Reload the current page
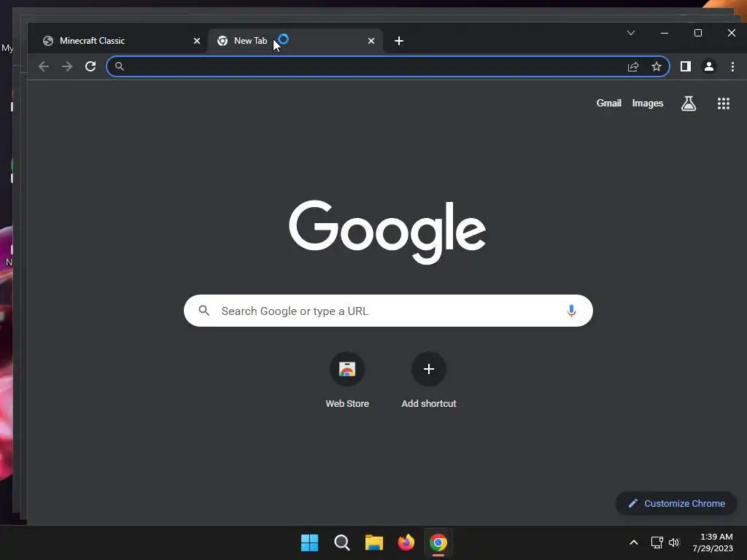 [x=90, y=66]
